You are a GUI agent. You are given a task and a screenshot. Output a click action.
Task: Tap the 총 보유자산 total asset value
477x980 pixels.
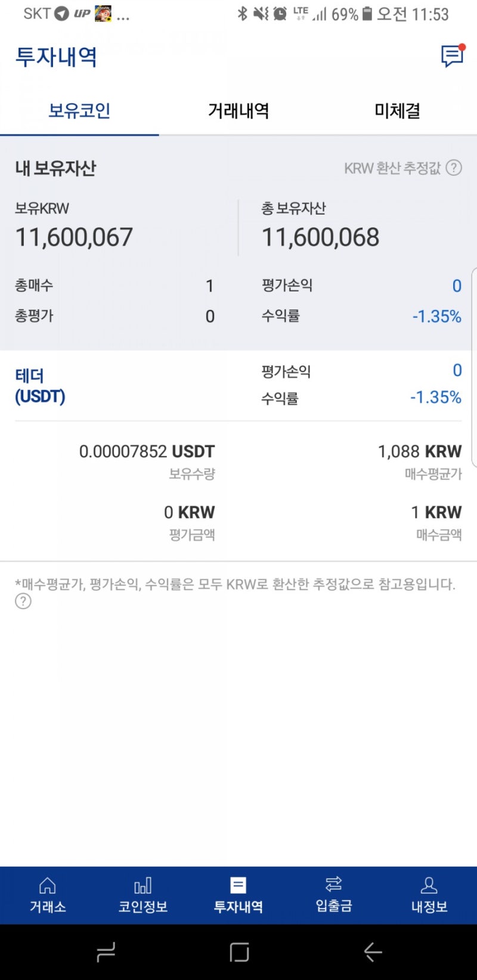(321, 236)
